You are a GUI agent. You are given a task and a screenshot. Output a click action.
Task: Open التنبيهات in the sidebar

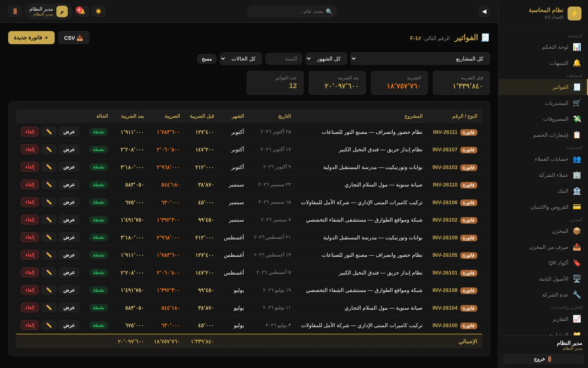[x=543, y=63]
